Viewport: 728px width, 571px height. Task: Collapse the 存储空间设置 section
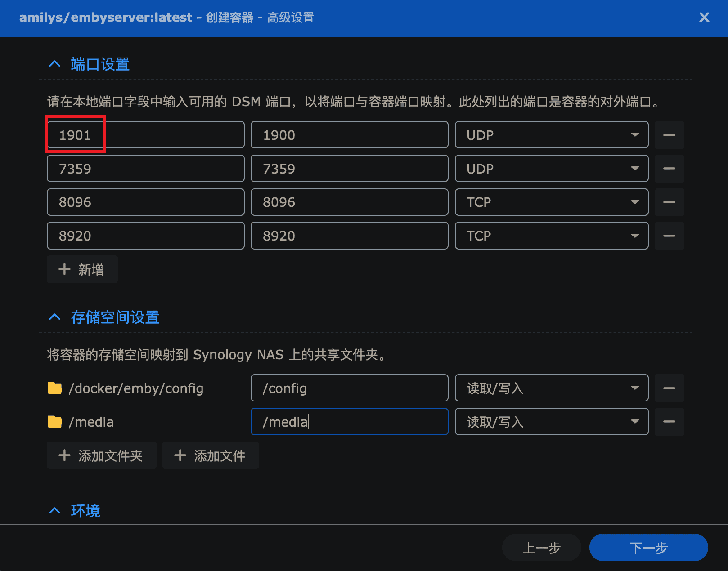(54, 317)
